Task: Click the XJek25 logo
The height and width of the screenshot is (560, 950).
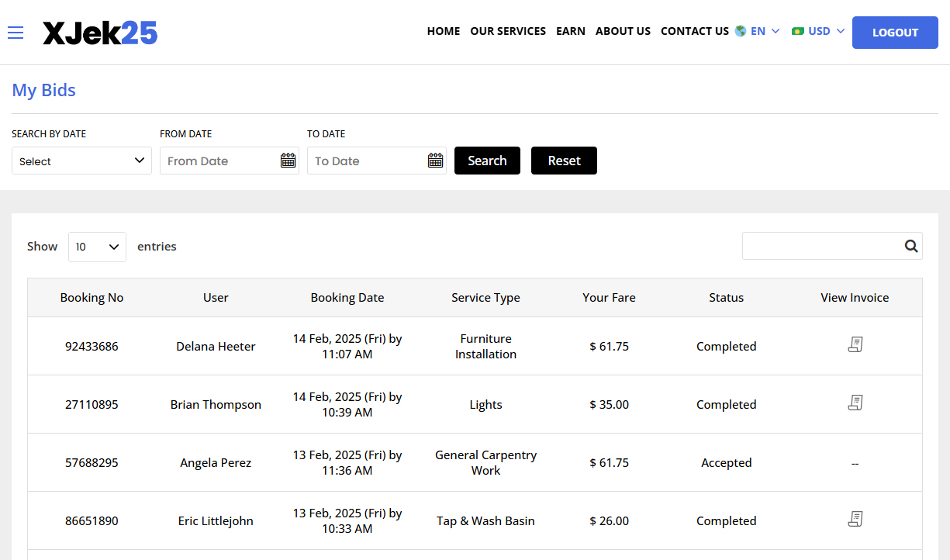Action: pyautogui.click(x=100, y=33)
